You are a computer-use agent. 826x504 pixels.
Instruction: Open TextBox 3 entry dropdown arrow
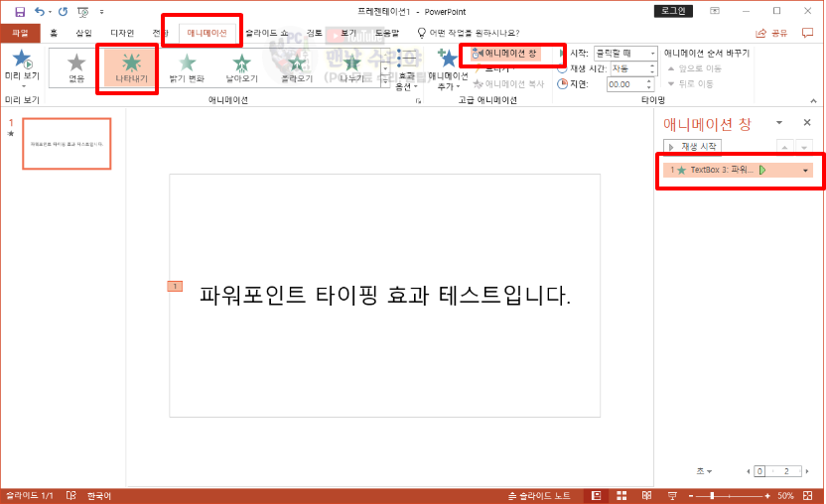click(x=805, y=170)
